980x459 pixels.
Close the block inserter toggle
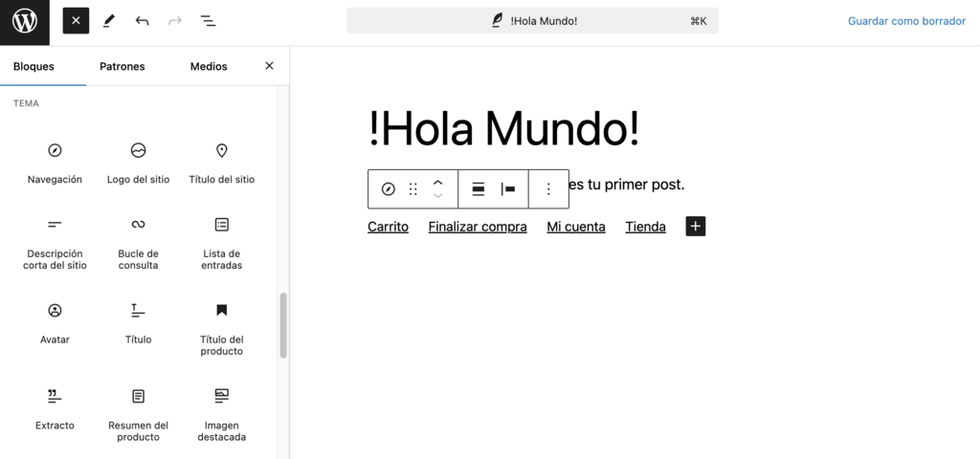76,21
